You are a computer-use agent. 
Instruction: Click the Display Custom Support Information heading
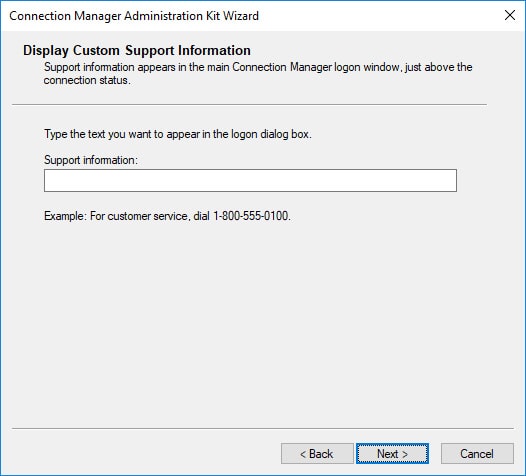click(x=137, y=50)
